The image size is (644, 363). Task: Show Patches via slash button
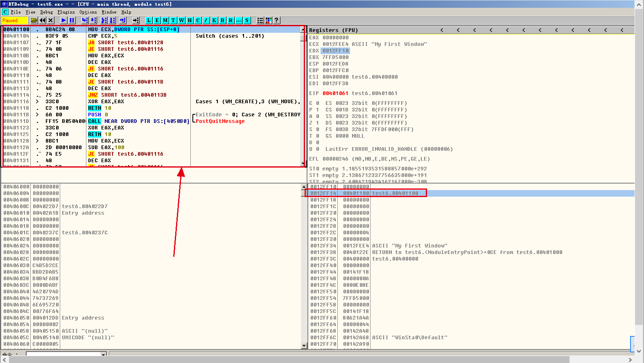pos(206,20)
